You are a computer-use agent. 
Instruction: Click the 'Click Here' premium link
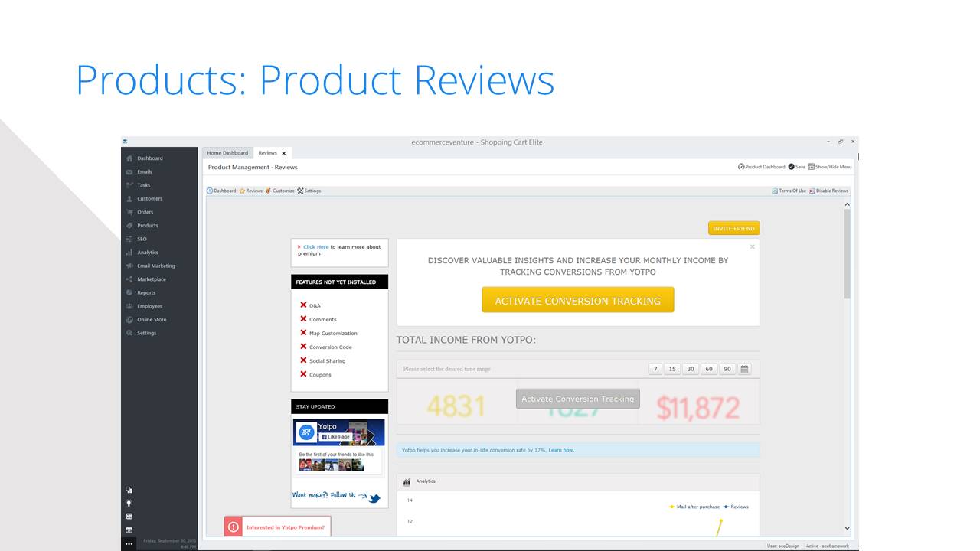click(316, 247)
